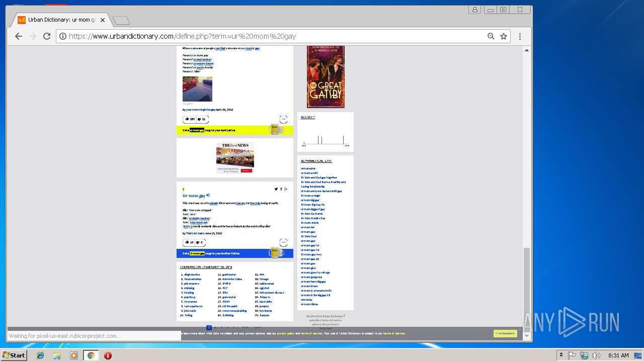
Task: Click the Activity chart heading
Action: pyautogui.click(x=308, y=117)
